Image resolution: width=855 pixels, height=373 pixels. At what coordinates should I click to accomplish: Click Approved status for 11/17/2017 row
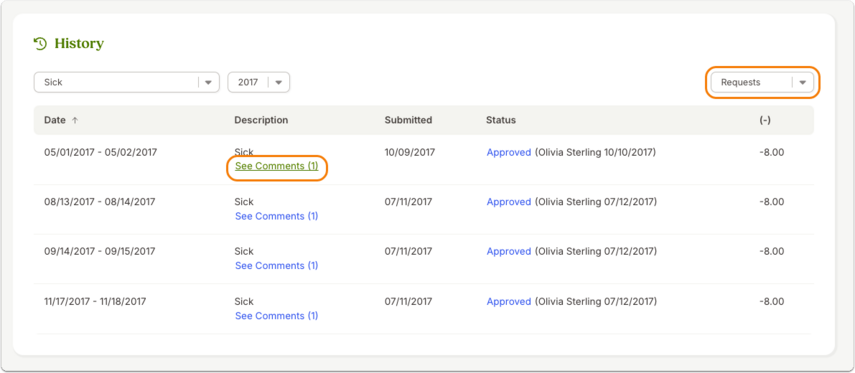click(x=509, y=302)
